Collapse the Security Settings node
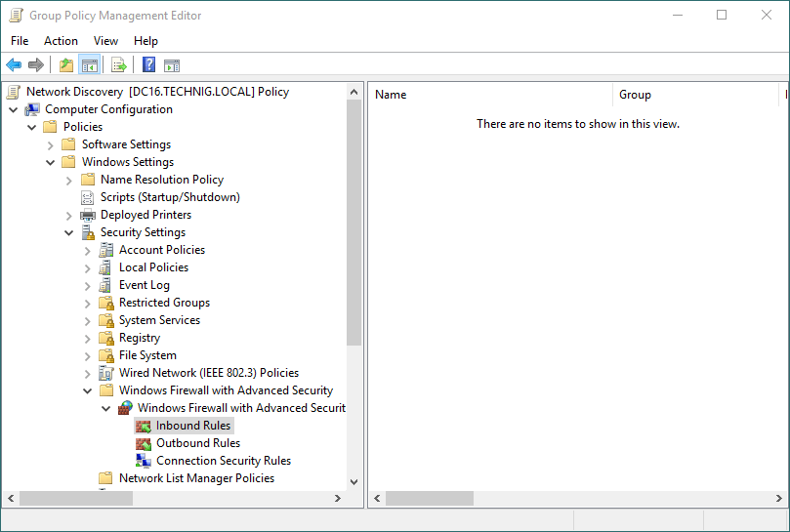The height and width of the screenshot is (532, 790). coord(69,233)
